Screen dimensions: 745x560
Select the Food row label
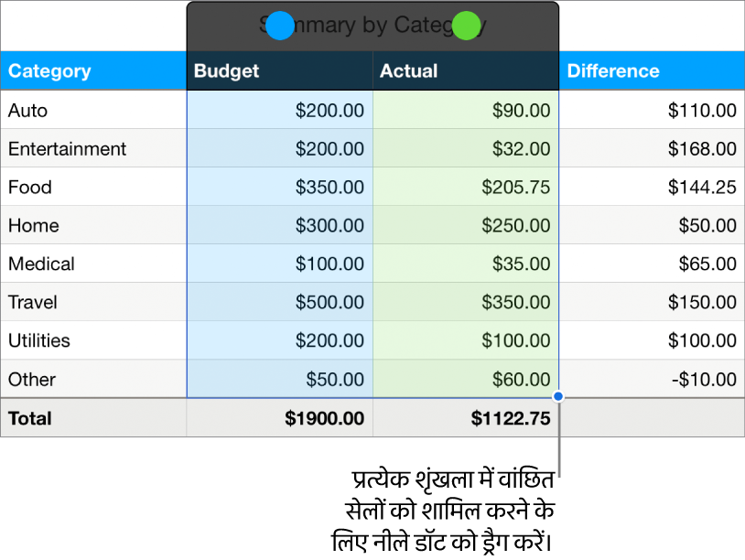click(x=29, y=188)
